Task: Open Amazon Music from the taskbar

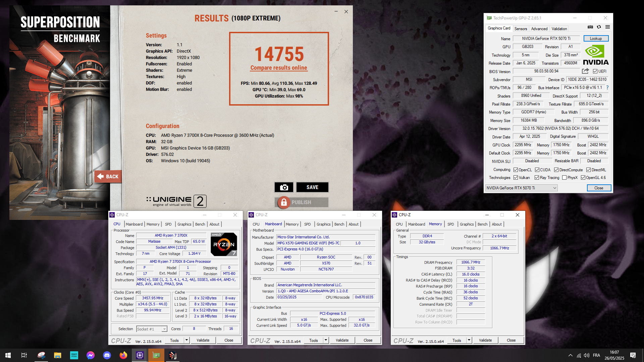Action: tap(74, 355)
